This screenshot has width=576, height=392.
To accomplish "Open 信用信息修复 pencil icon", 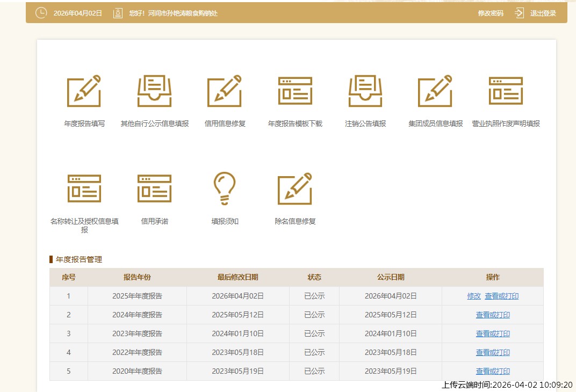I will click(225, 91).
